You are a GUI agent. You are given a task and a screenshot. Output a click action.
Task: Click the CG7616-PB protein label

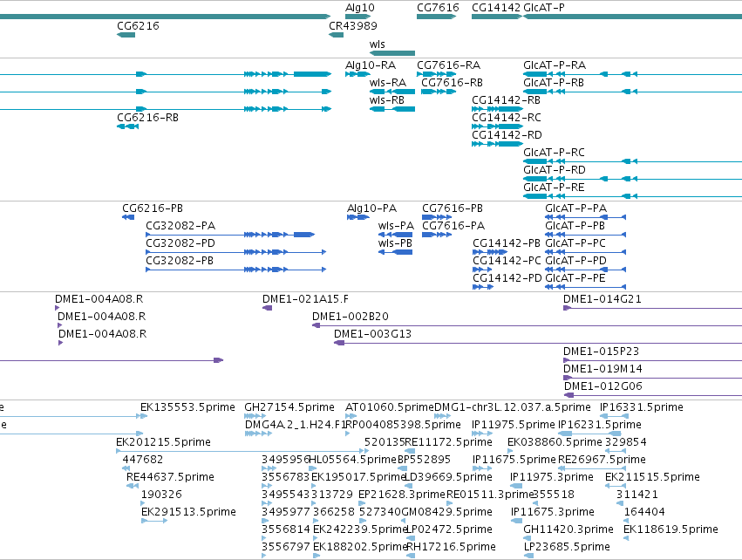click(x=453, y=208)
